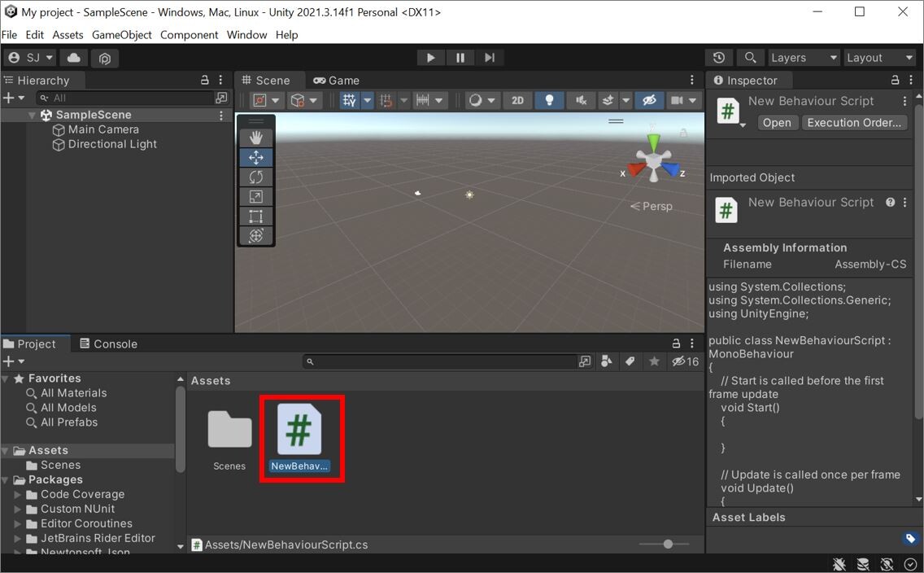Click Search by Type icon in Project
This screenshot has width=924, height=573.
[607, 361]
